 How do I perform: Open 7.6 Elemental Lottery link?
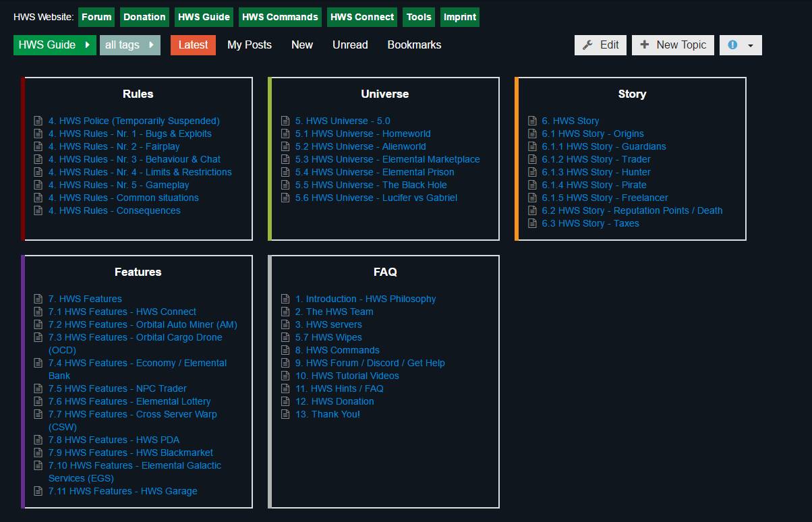(x=129, y=401)
